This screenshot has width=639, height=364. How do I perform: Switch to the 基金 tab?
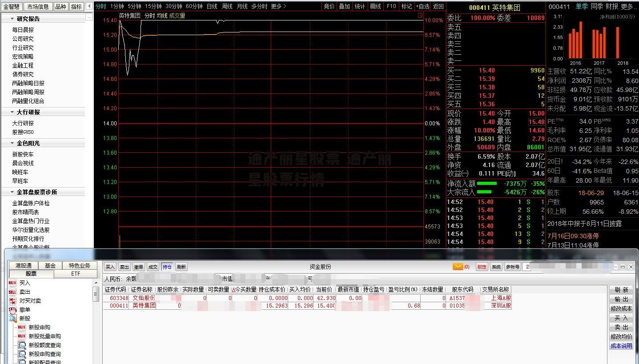pos(50,265)
